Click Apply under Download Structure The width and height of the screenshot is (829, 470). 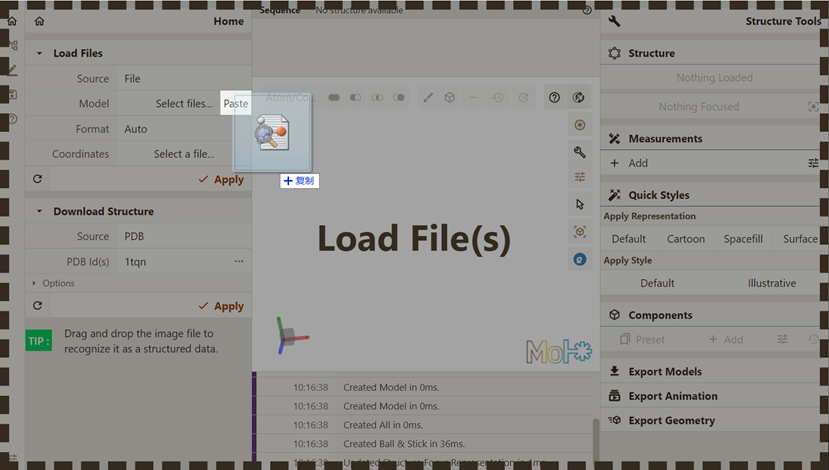coord(221,306)
